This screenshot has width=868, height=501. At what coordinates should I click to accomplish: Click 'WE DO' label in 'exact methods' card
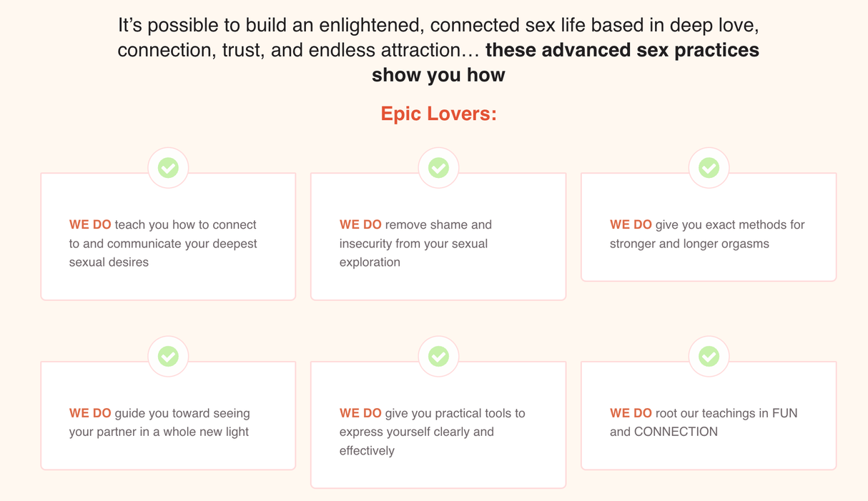[x=631, y=224]
